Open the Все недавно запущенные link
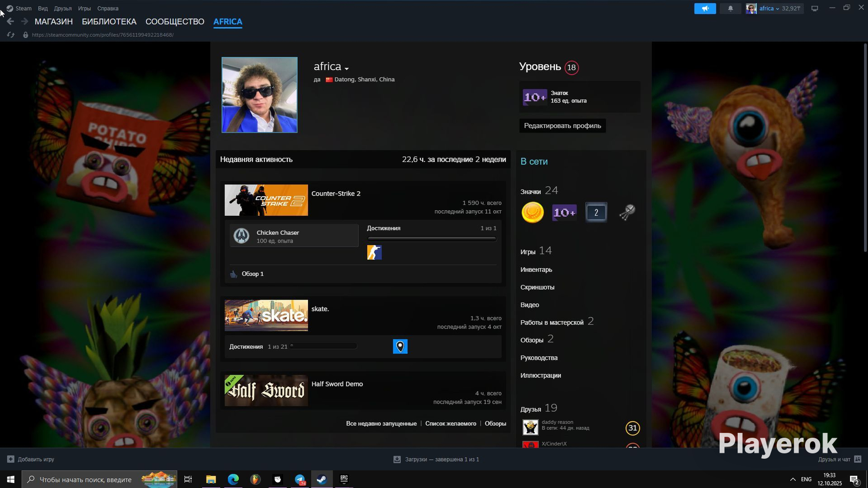The height and width of the screenshot is (488, 868). pos(381,424)
